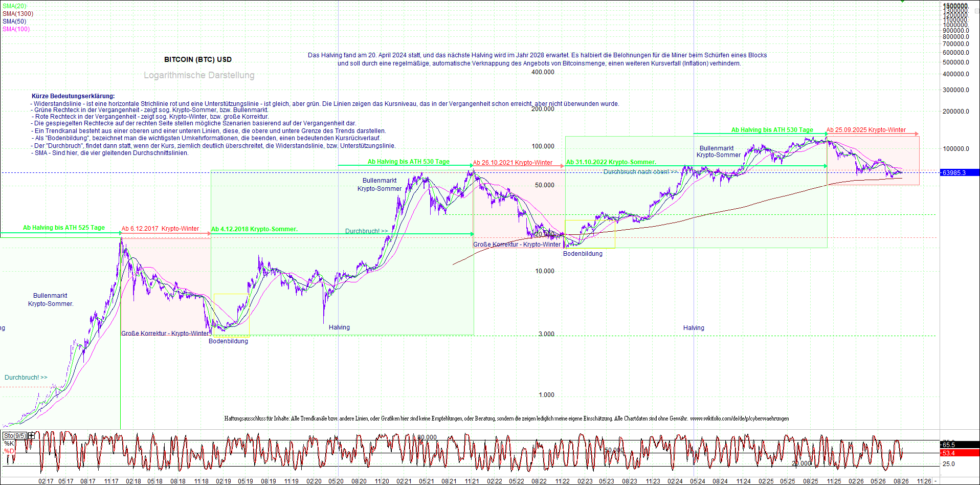The width and height of the screenshot is (980, 485).
Task: Click the '05 24' date axis label
Action: pos(698,481)
